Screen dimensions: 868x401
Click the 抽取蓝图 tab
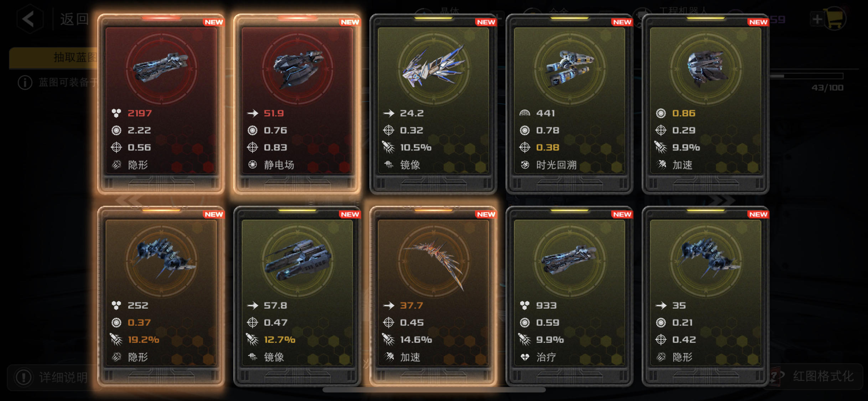point(53,57)
